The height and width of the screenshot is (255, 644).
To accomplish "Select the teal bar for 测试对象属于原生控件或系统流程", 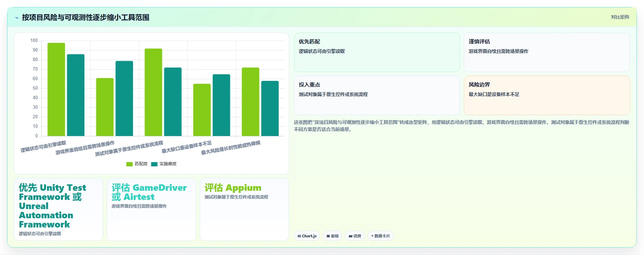I will point(173,102).
